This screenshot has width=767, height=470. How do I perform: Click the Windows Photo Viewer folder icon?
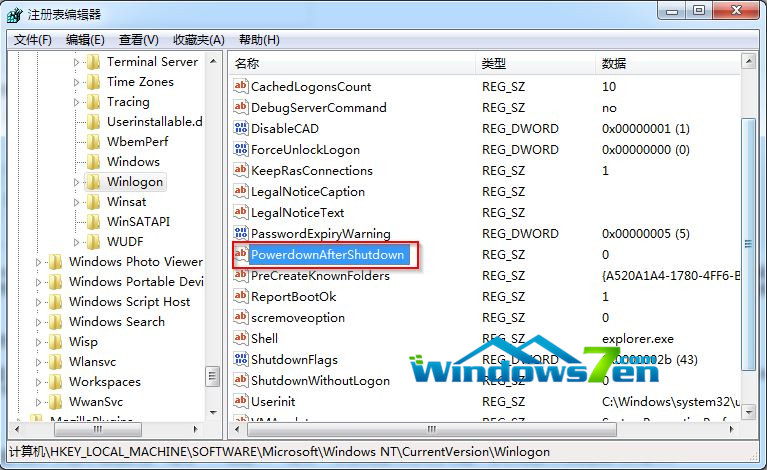(55, 262)
